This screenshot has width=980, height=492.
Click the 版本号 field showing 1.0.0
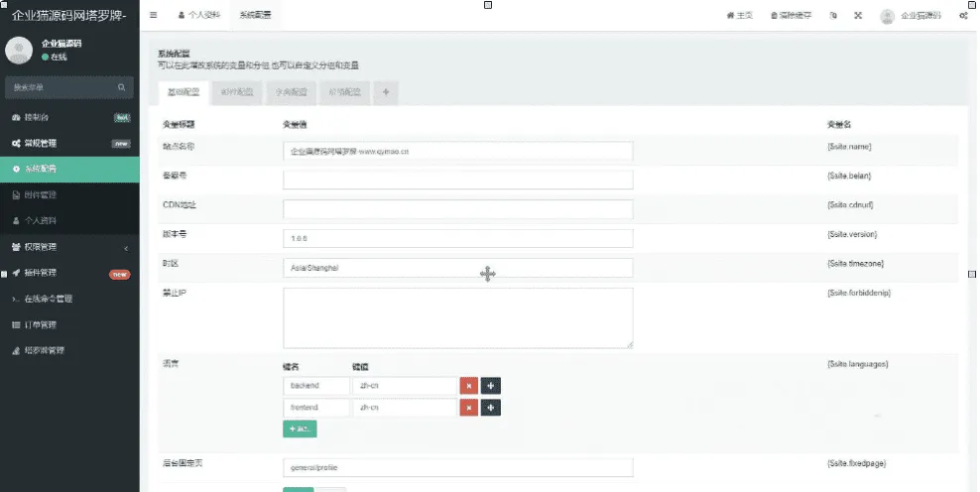pyautogui.click(x=457, y=238)
